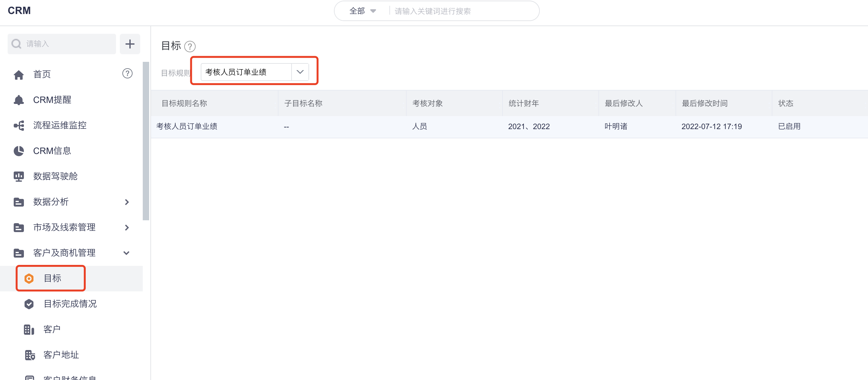Viewport: 868px width, 380px height.
Task: Open 数据驾驶舱 dashboard icon
Action: [x=19, y=176]
